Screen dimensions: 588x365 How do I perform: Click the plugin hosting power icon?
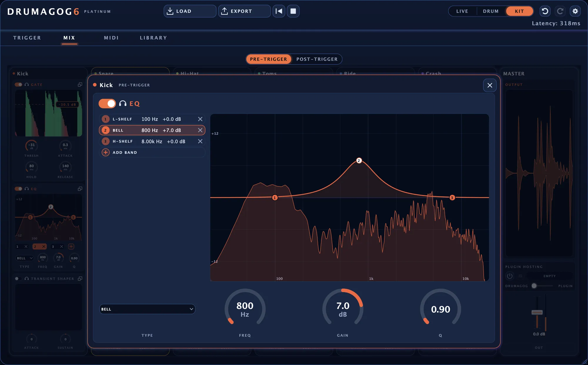pos(510,276)
